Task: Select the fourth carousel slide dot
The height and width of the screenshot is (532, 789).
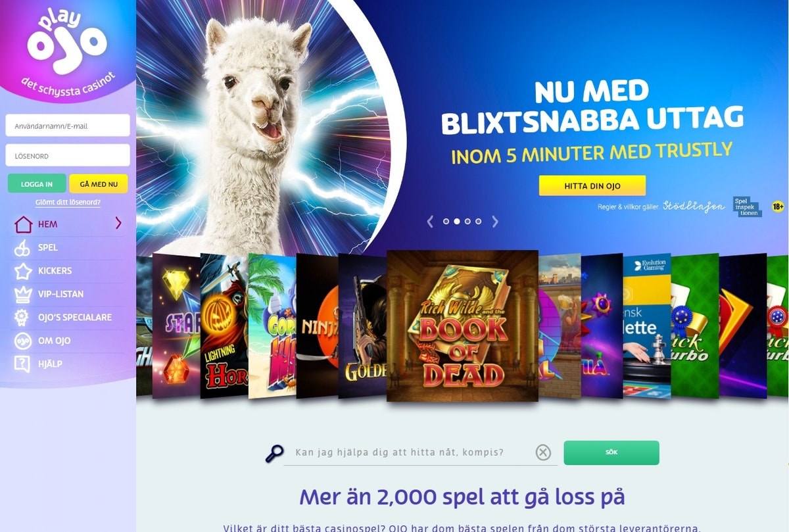Action: pos(478,222)
